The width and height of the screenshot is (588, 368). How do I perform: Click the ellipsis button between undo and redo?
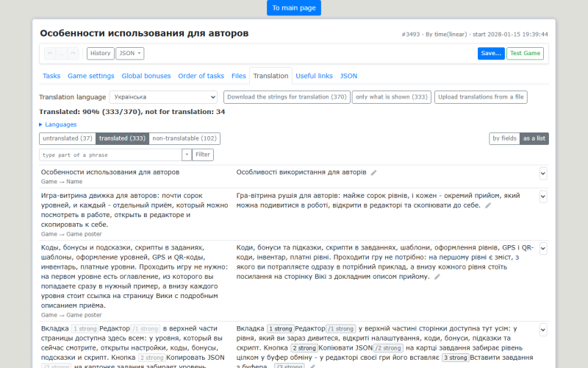pos(62,53)
